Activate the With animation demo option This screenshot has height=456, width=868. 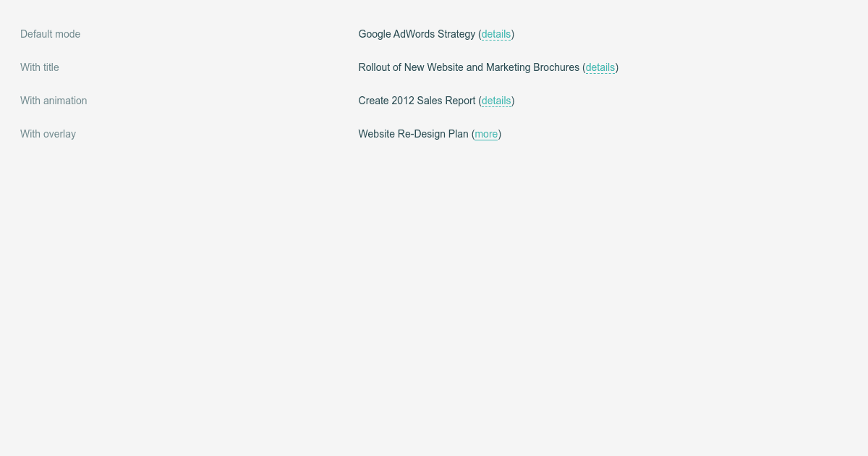(54, 101)
